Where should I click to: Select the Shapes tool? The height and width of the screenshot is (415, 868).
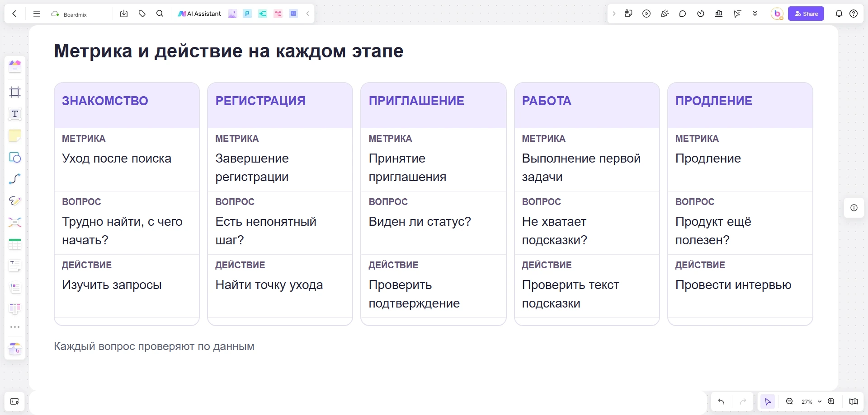pos(15,157)
